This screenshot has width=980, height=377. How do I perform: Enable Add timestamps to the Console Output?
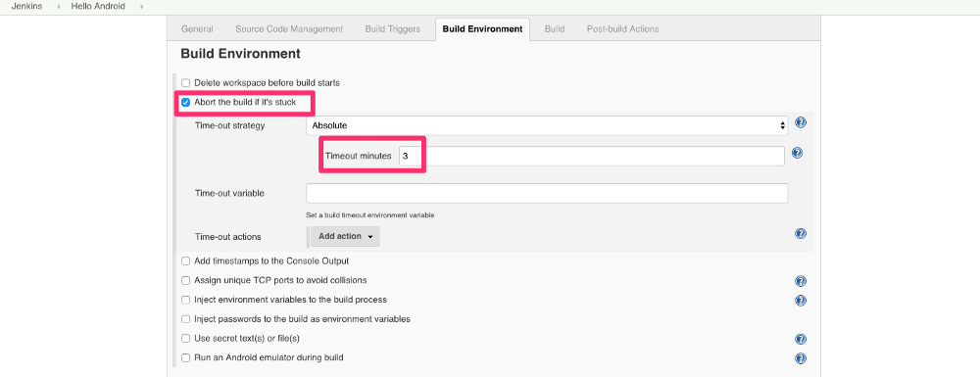point(185,261)
